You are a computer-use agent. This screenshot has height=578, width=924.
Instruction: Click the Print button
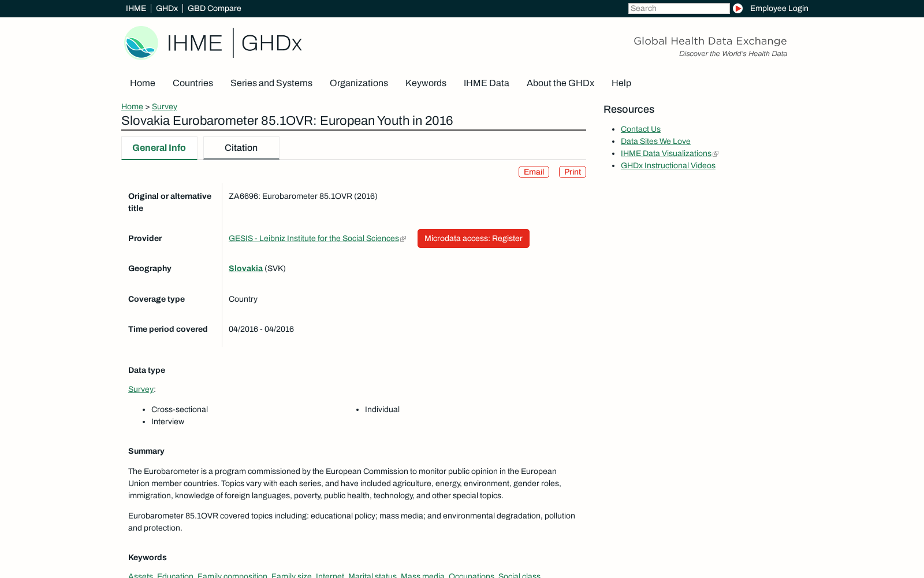point(572,172)
